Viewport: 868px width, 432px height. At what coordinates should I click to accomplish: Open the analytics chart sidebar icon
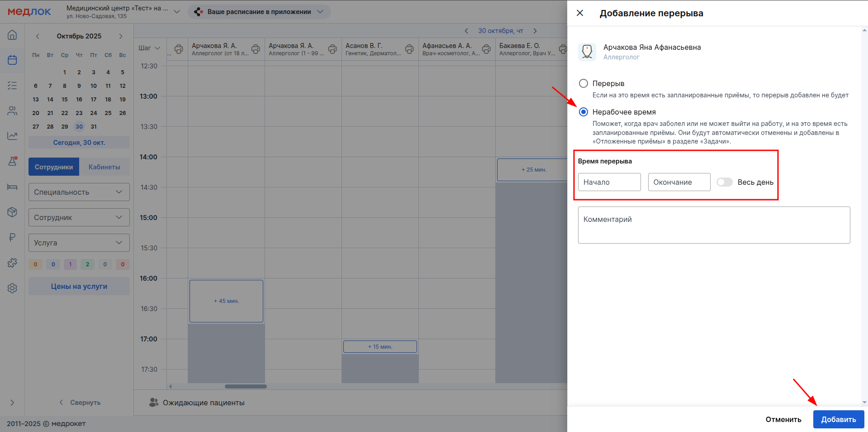click(12, 136)
